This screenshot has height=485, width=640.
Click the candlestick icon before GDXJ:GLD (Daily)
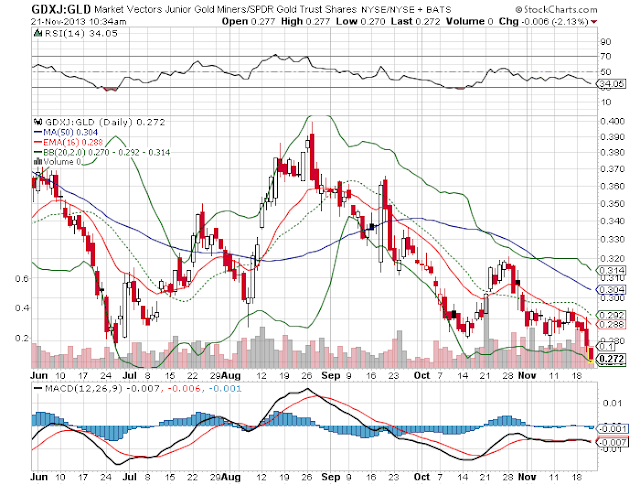[x=38, y=122]
